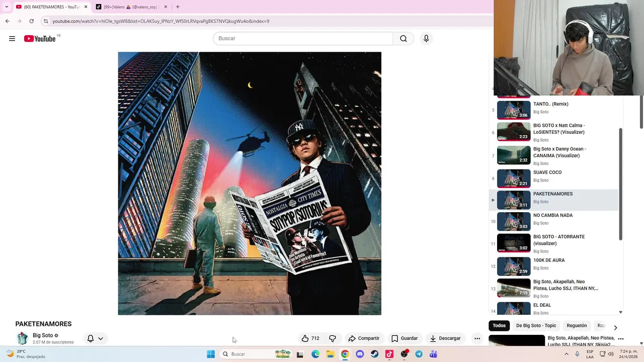The width and height of the screenshot is (644, 362).
Task: Dislike the video with thumbs down
Action: [x=332, y=338]
